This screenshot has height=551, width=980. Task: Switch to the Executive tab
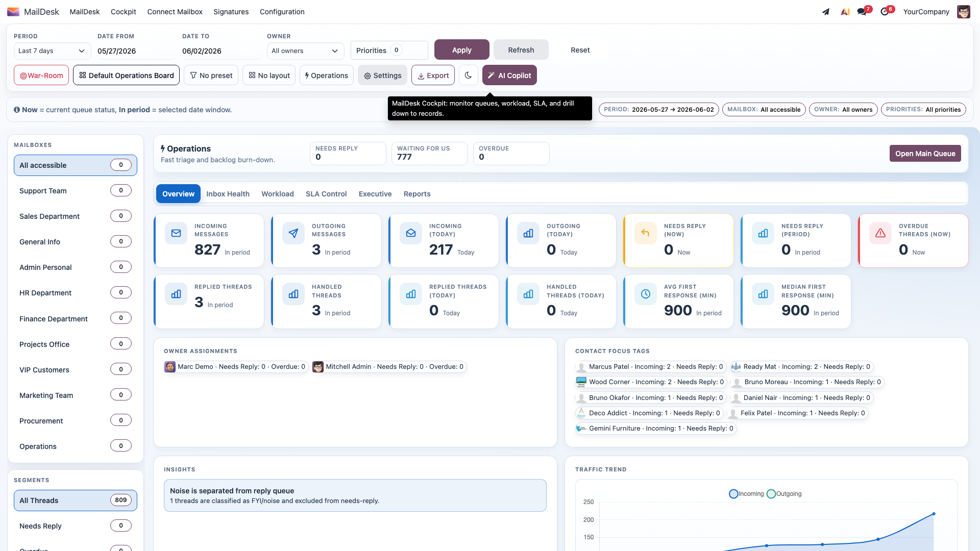coord(375,194)
